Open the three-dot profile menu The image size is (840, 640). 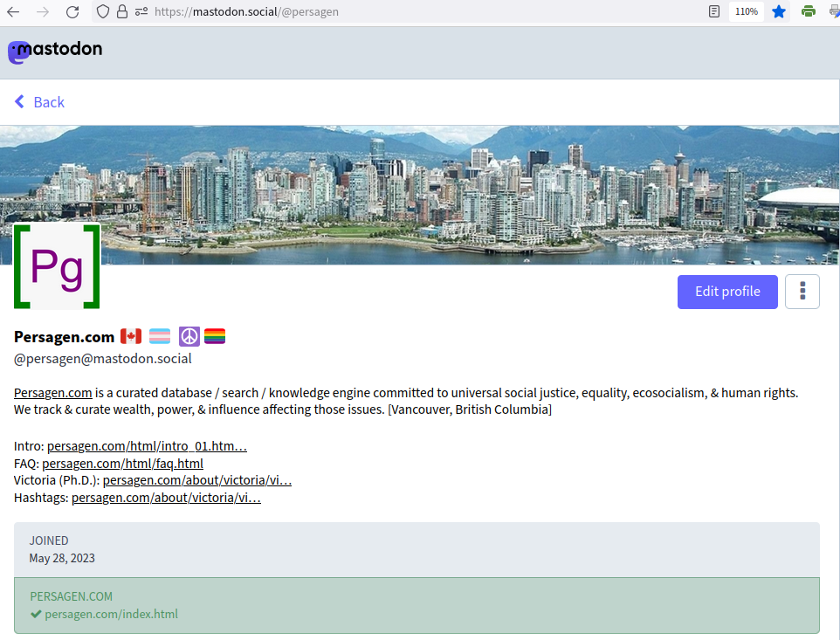(802, 292)
